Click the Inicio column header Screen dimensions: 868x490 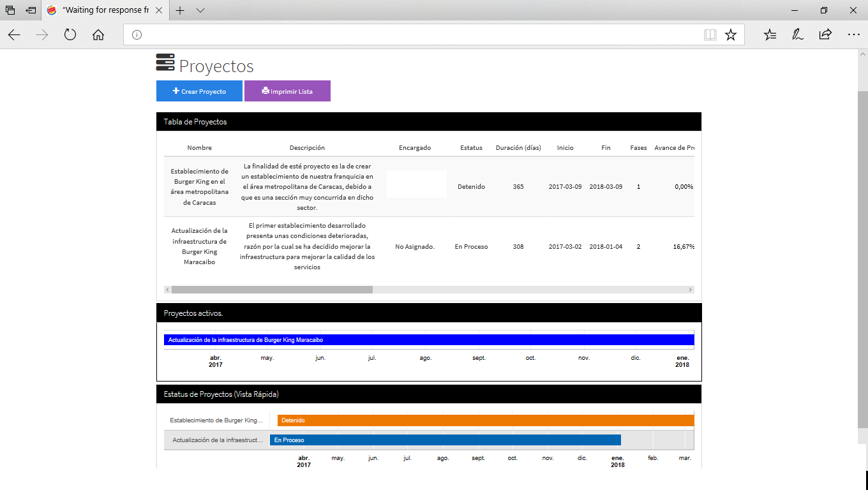click(x=565, y=148)
